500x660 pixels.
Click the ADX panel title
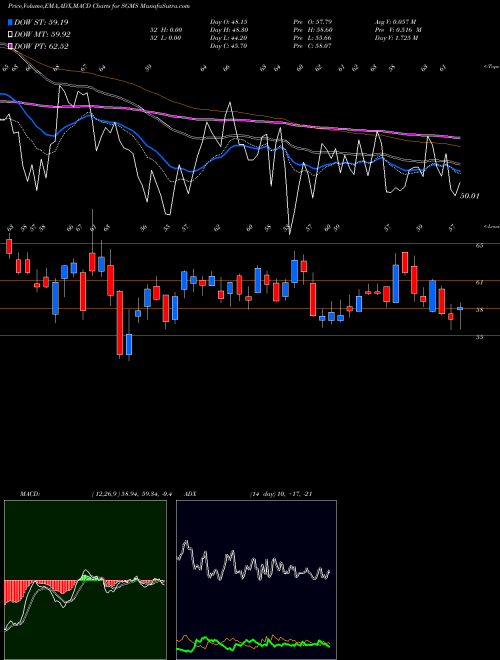coord(190,494)
